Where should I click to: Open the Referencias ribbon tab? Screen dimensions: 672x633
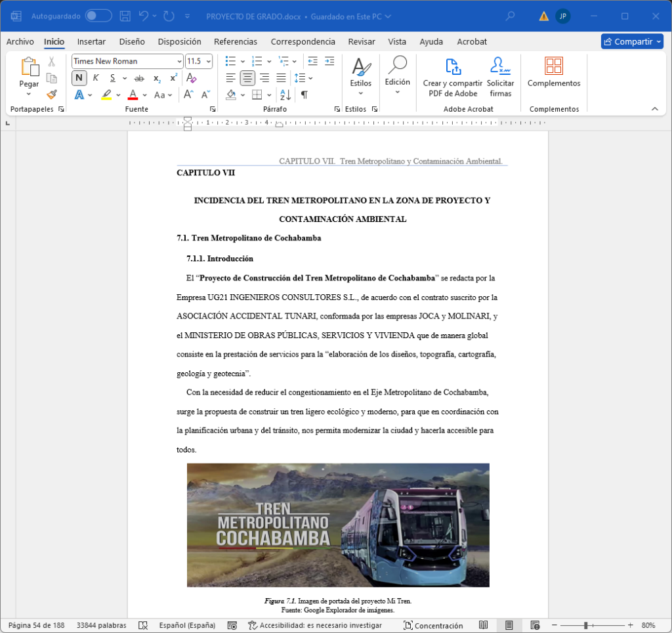click(236, 41)
